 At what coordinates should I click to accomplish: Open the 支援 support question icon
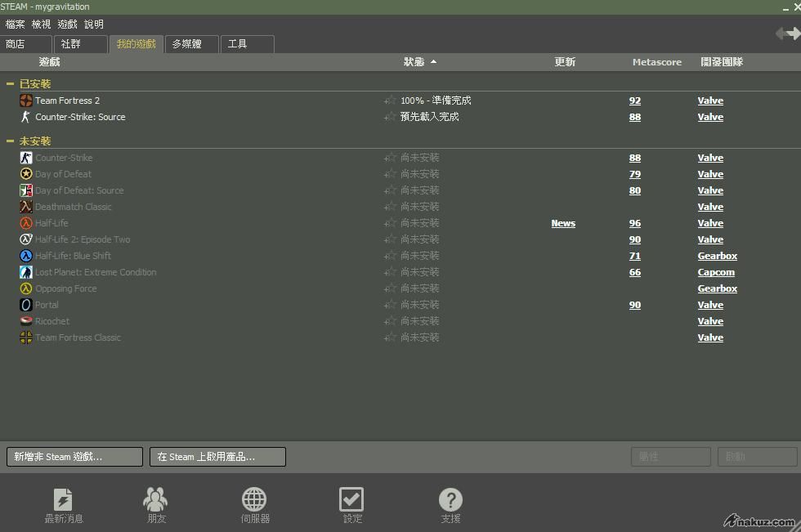point(450,499)
